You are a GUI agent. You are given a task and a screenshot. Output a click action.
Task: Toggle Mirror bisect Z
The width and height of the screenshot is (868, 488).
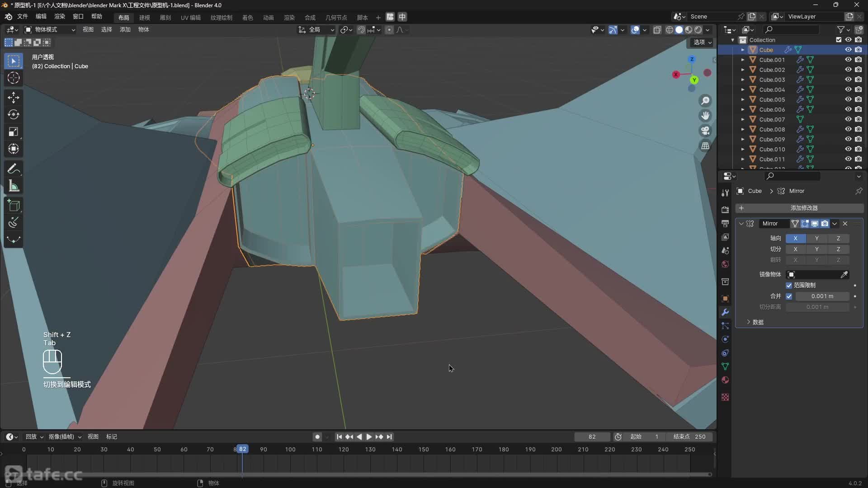(x=838, y=249)
